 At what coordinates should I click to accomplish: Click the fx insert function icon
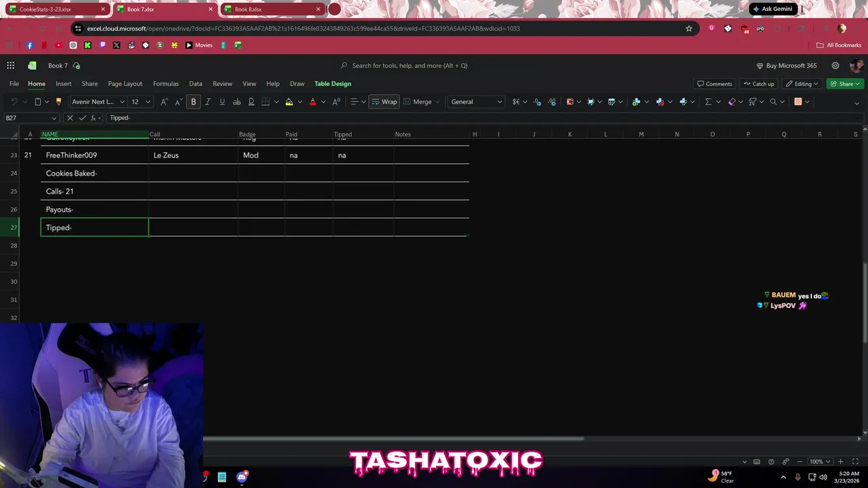click(x=94, y=118)
